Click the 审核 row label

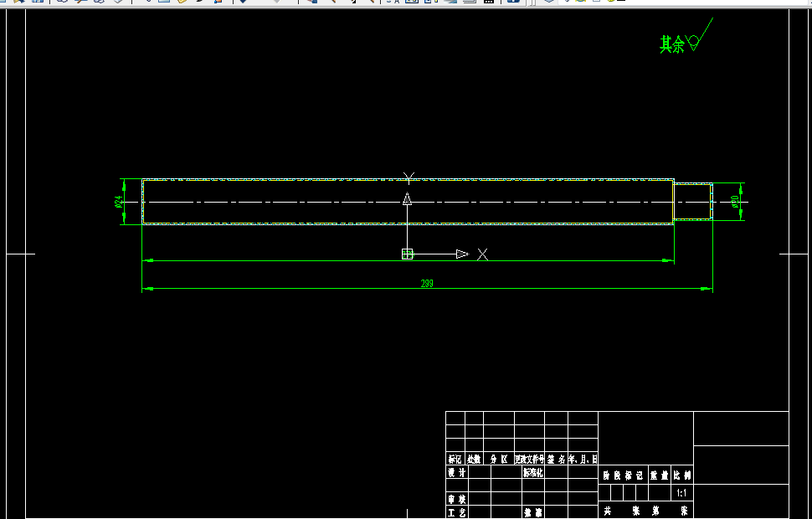tap(456, 499)
